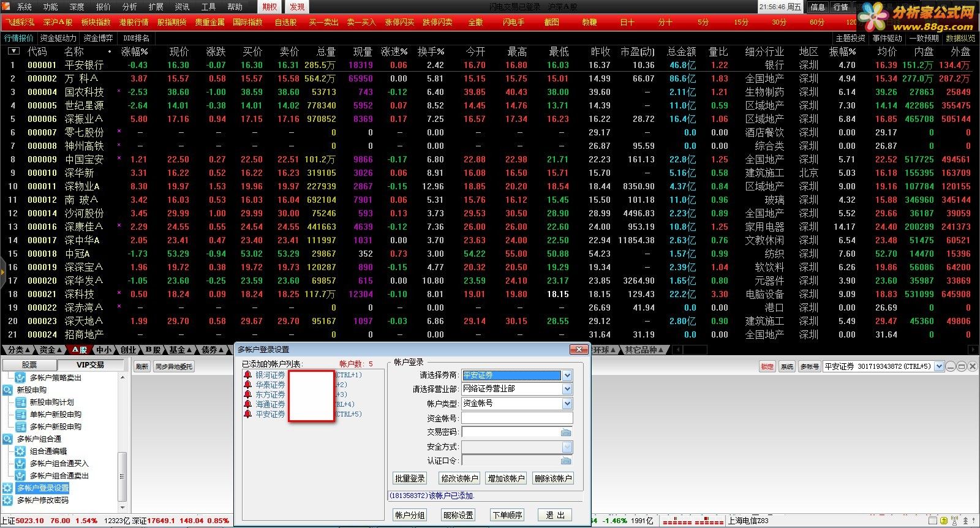Viewport: 980px width, 528px height.
Task: Click cart icon of 多帐户组合通卖出
Action: coord(20,476)
